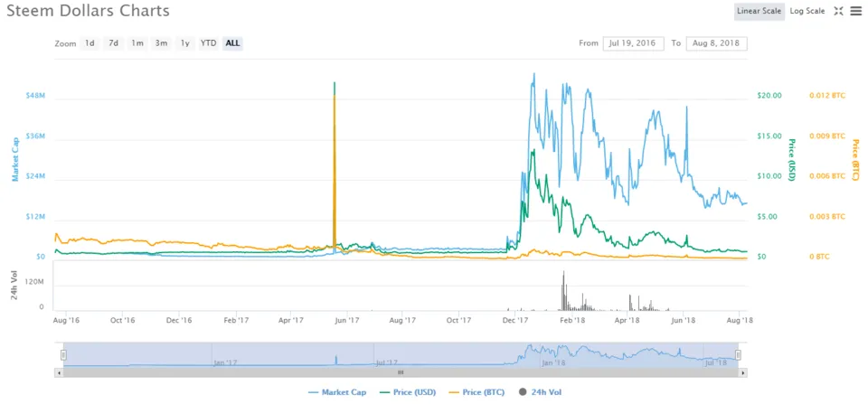The width and height of the screenshot is (868, 404).
Task: Click the 0.006 BTC axis label
Action: pyautogui.click(x=827, y=176)
